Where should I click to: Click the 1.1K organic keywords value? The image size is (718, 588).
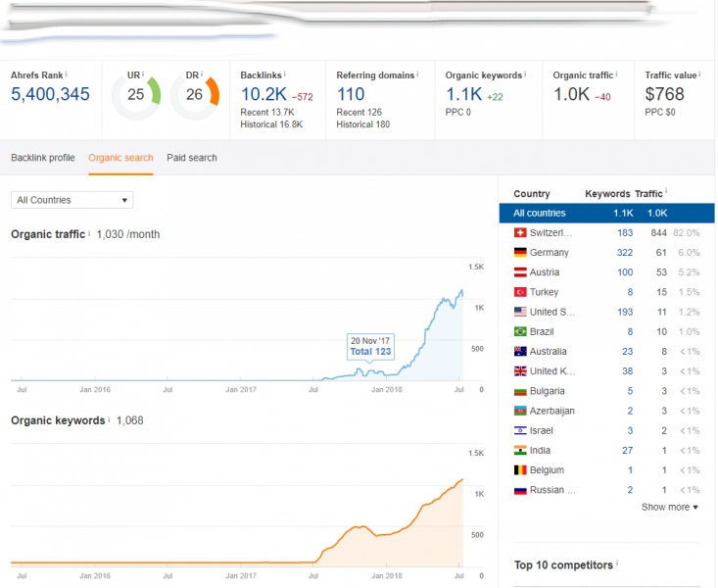[x=462, y=95]
